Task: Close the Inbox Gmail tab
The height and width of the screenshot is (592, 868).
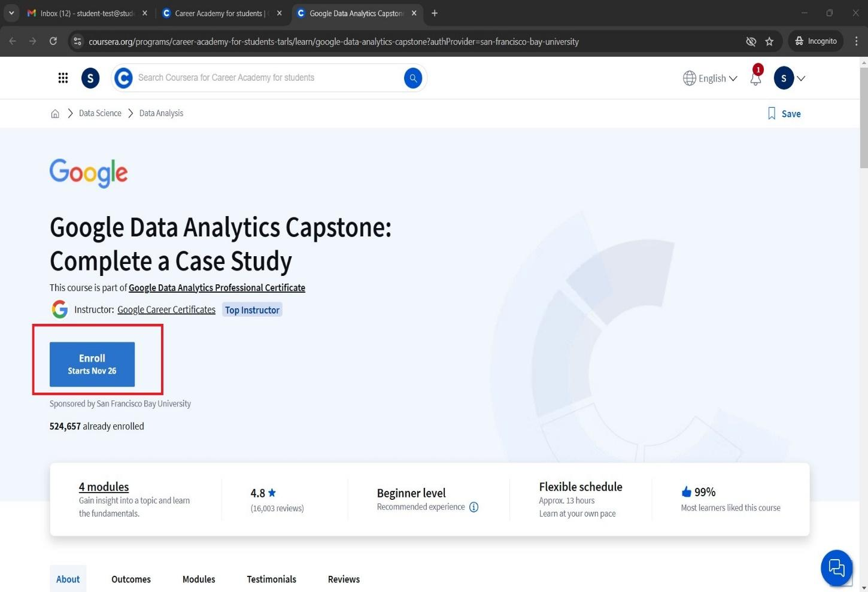Action: pos(145,13)
